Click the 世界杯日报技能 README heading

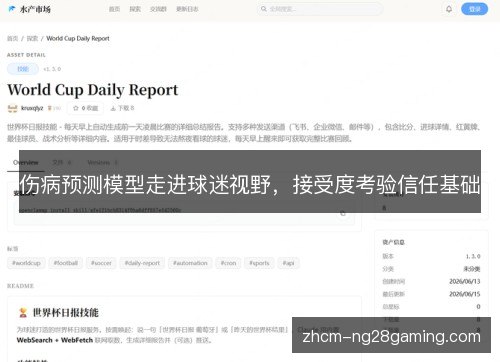pos(65,313)
